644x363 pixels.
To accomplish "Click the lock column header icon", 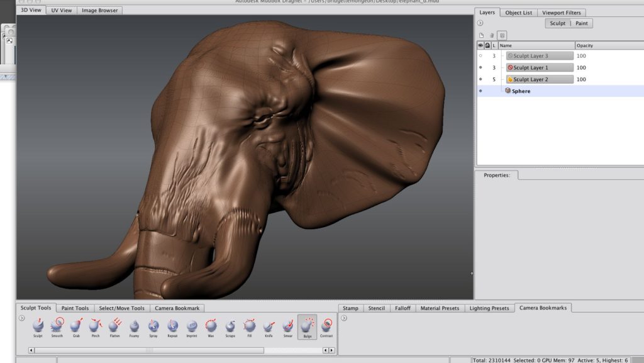I will [487, 45].
